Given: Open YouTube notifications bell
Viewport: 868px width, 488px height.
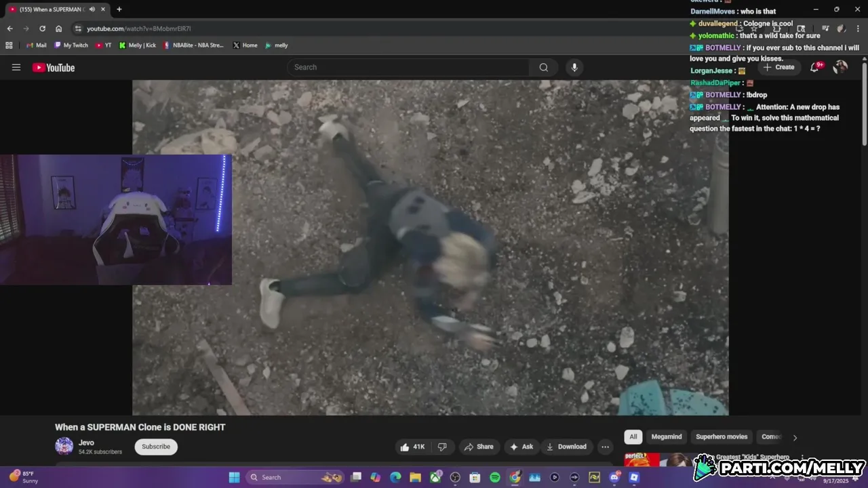Looking at the screenshot, I should (x=815, y=67).
